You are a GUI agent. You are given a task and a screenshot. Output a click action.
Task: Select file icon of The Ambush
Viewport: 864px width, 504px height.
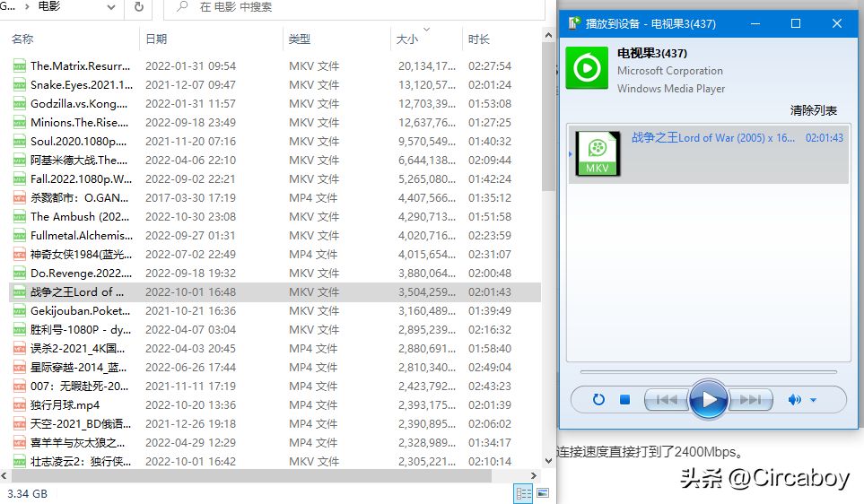tap(19, 216)
